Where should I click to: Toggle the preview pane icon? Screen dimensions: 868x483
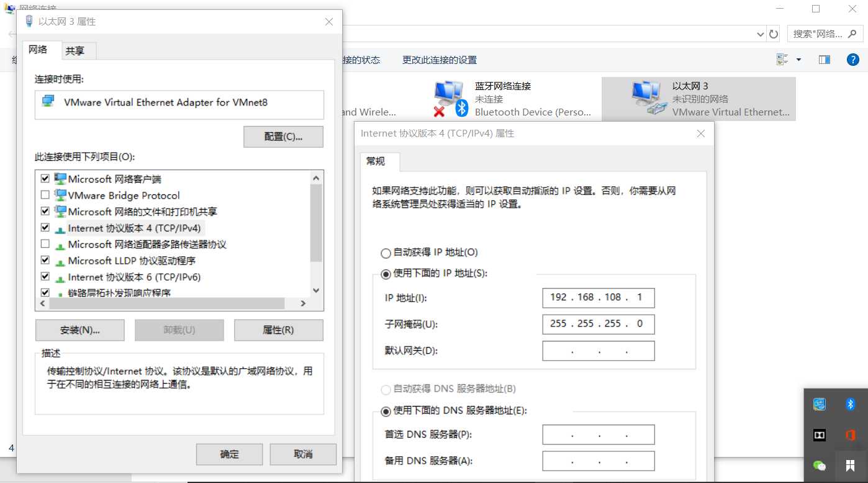(x=825, y=60)
